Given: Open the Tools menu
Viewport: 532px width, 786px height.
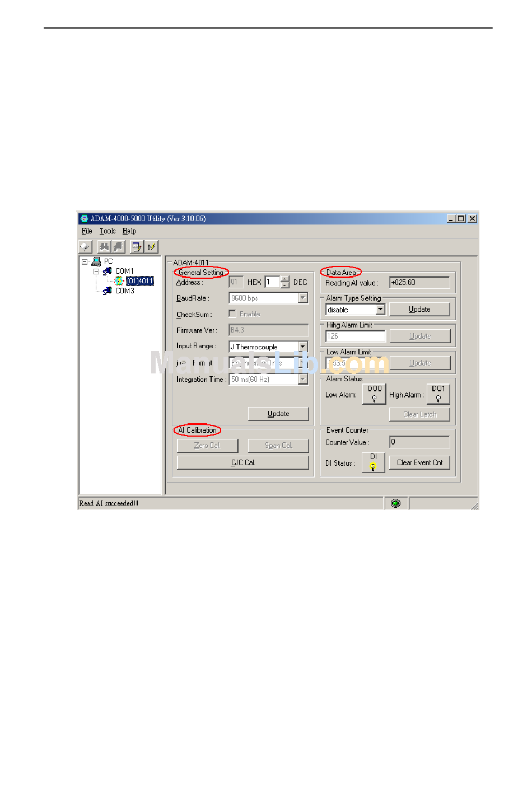Looking at the screenshot, I should tap(108, 231).
